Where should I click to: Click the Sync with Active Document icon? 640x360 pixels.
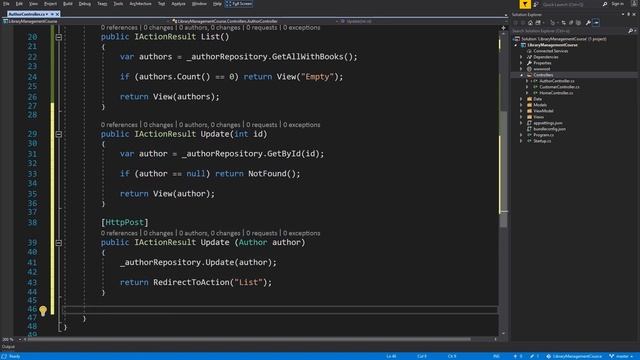564,22
